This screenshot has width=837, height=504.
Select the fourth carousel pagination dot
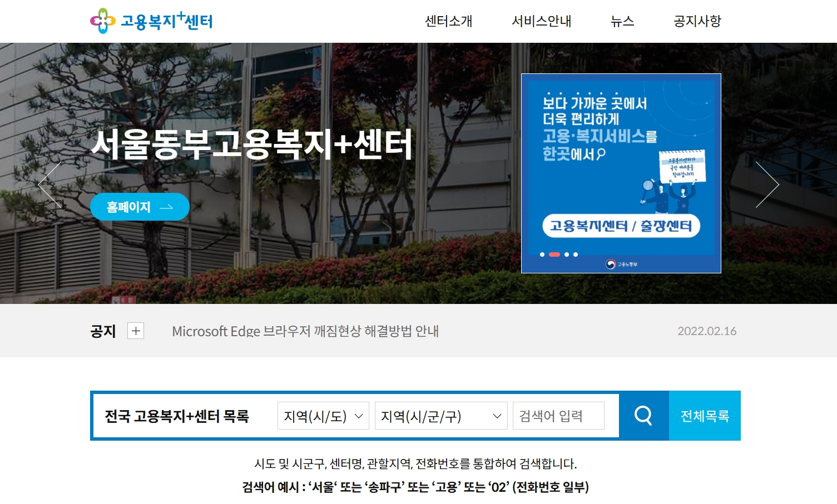(575, 254)
